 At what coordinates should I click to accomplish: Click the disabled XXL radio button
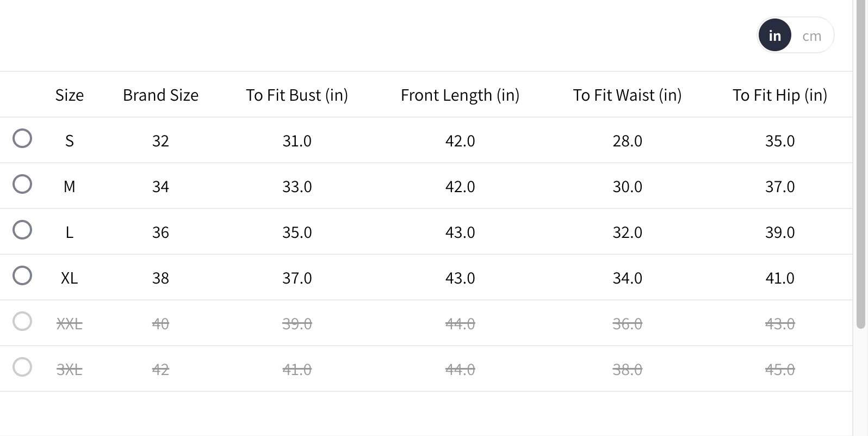[22, 321]
